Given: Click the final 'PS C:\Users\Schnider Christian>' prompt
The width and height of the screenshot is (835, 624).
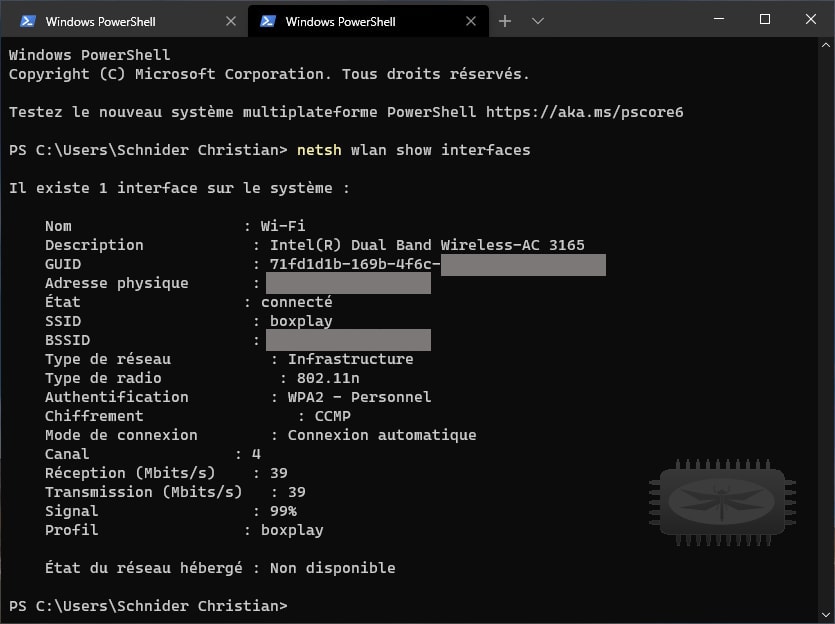Looking at the screenshot, I should tap(148, 606).
